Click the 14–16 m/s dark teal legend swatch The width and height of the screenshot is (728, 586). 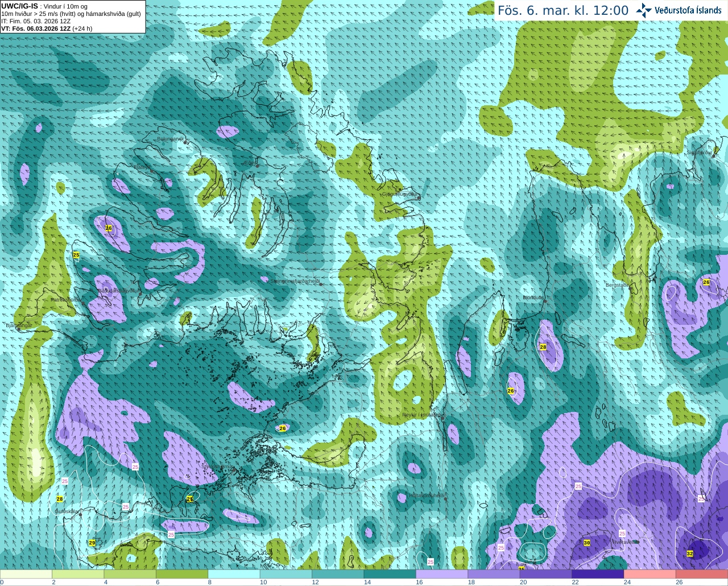click(x=390, y=574)
